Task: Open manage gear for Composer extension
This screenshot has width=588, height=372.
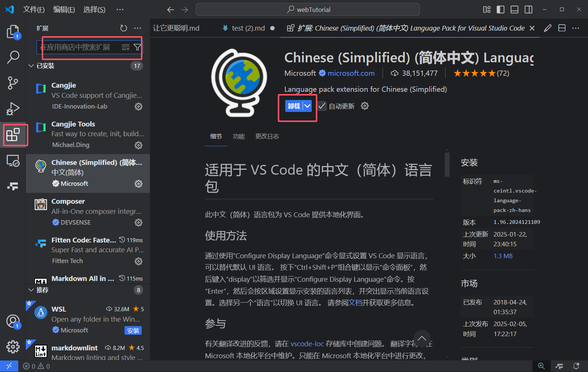Action: point(138,223)
